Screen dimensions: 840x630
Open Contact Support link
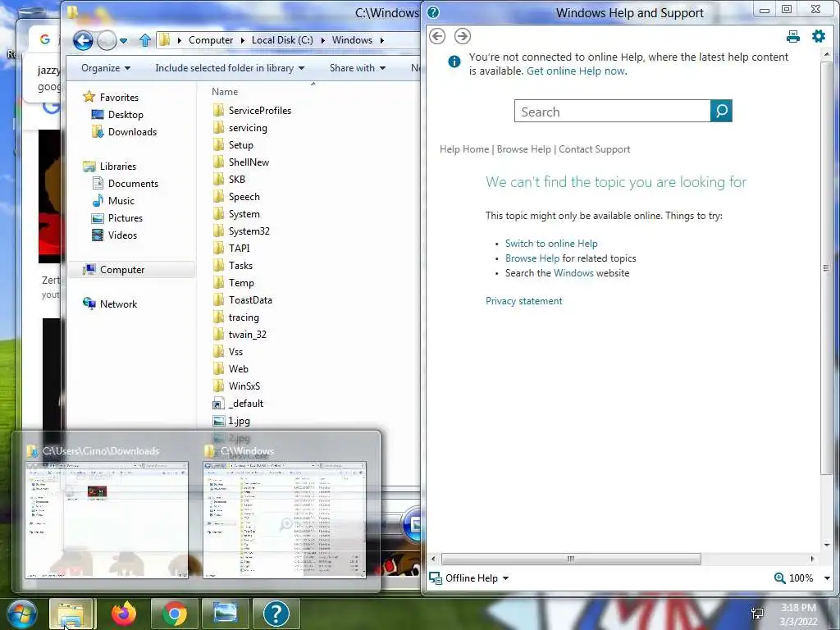[x=594, y=149]
